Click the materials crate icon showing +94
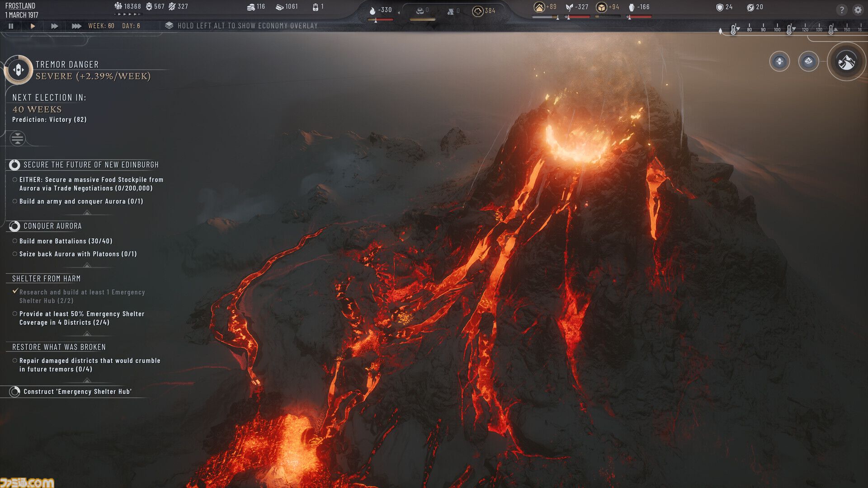This screenshot has width=868, height=488. [601, 7]
